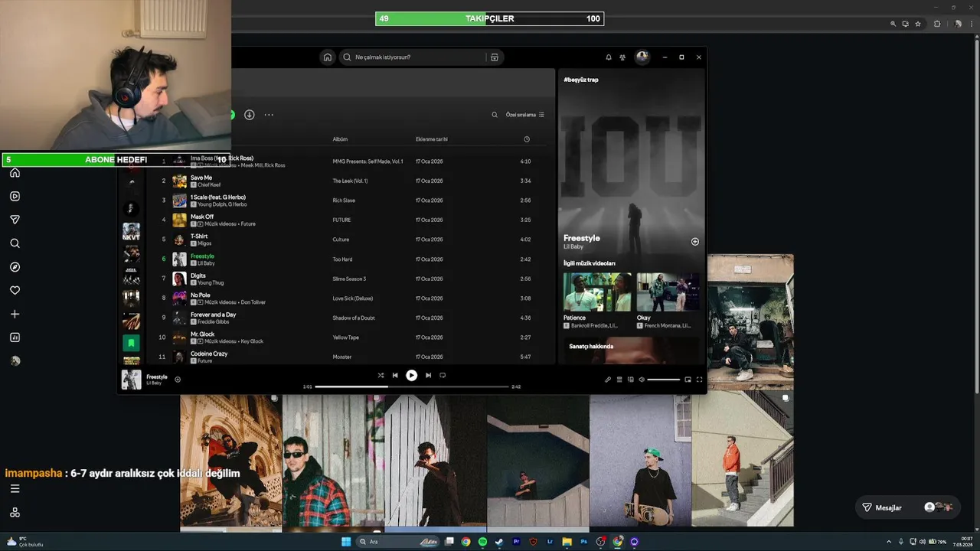Seek on the song progress bar
980x551 pixels.
412,387
